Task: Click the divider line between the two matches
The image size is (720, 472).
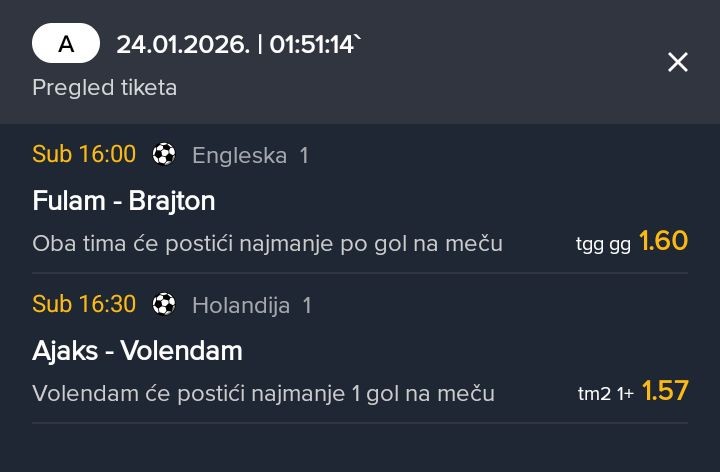Action: [360, 273]
